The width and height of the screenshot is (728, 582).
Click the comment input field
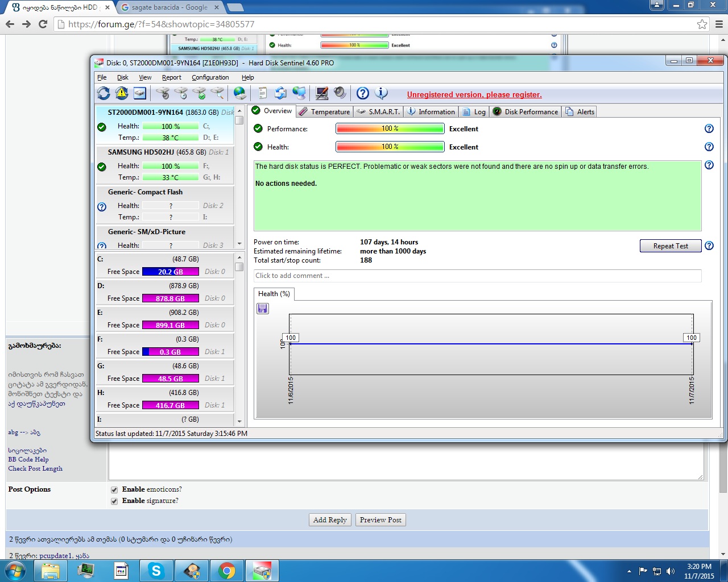pos(477,276)
